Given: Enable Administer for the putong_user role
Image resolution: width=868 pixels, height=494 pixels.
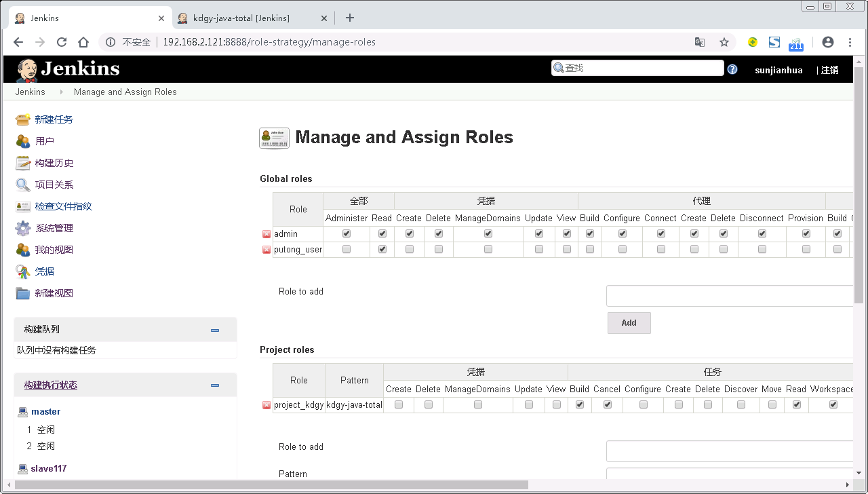Looking at the screenshot, I should (x=347, y=249).
